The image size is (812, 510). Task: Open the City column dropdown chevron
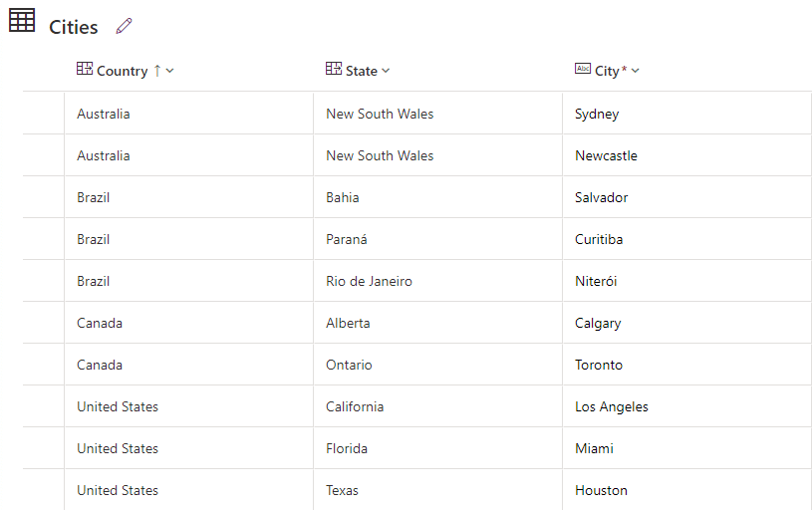636,71
